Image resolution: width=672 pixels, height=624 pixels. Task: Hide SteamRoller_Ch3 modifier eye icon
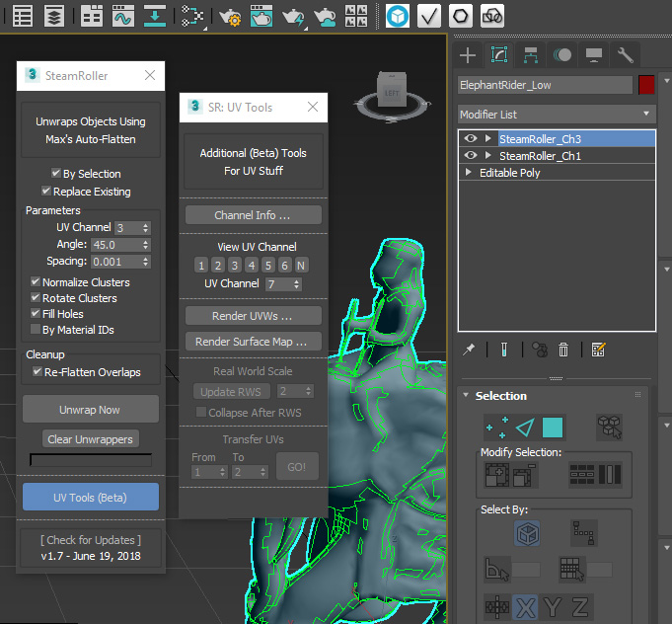471,138
